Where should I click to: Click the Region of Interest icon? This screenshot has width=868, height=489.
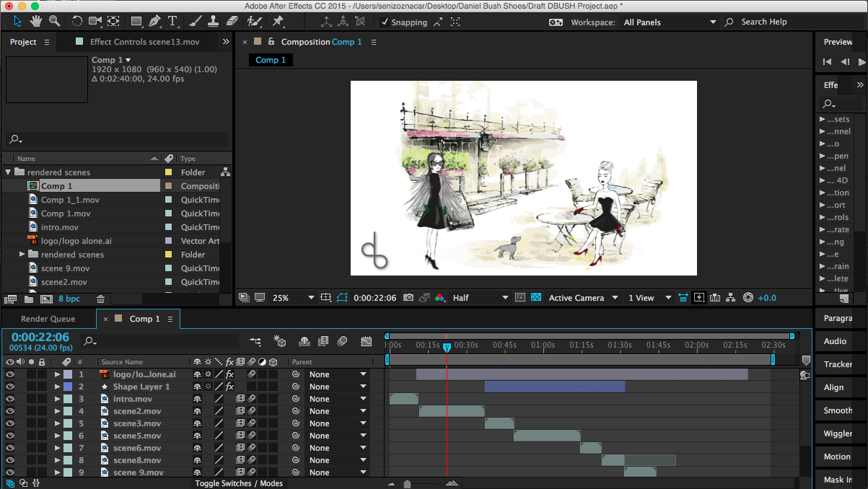520,297
